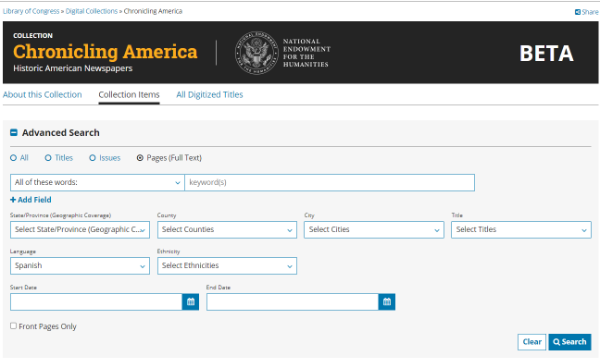Select the All radio button

pos(13,158)
